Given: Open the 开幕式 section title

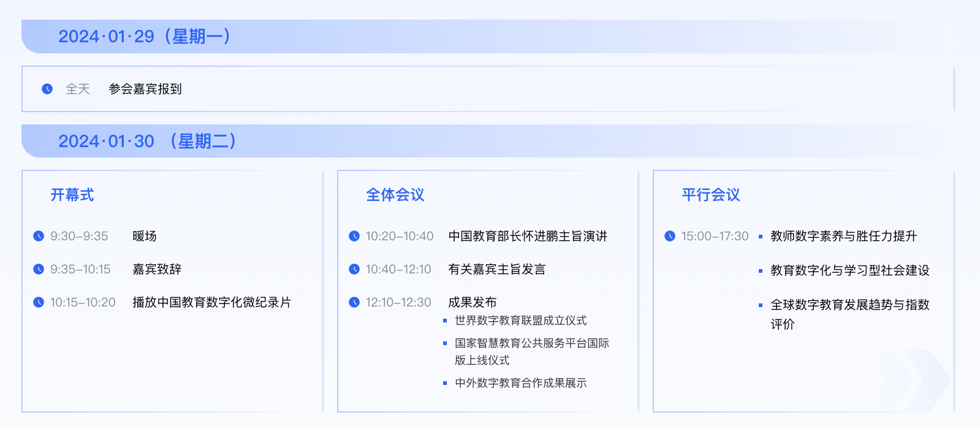Looking at the screenshot, I should 72,195.
